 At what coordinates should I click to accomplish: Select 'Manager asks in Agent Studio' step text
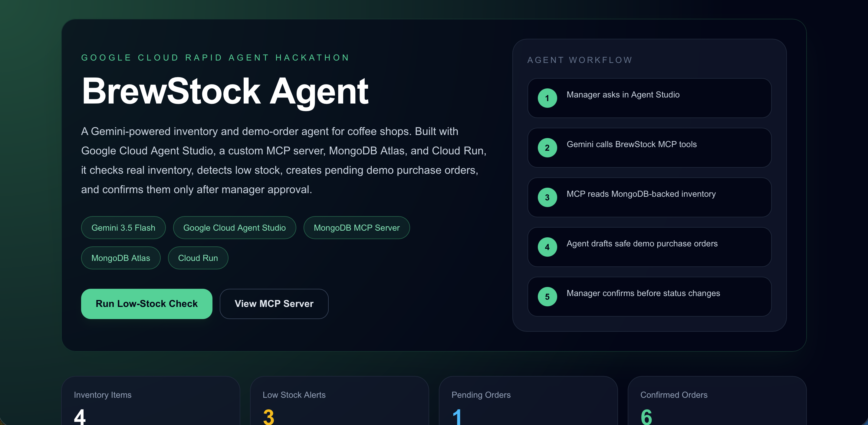[623, 95]
